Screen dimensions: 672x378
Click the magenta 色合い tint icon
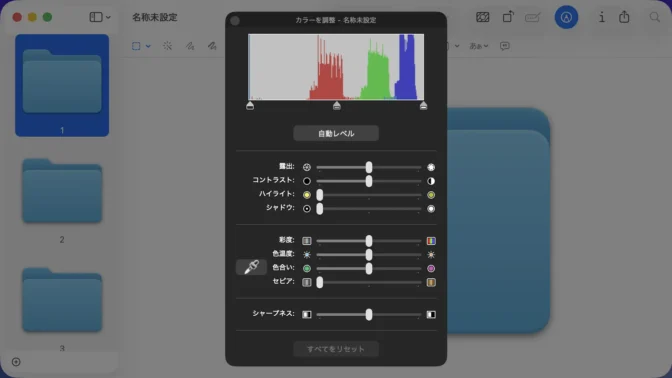coord(431,268)
